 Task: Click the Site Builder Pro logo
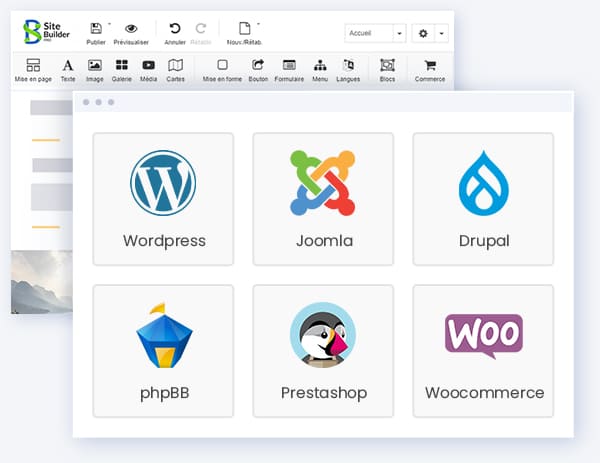[48, 31]
